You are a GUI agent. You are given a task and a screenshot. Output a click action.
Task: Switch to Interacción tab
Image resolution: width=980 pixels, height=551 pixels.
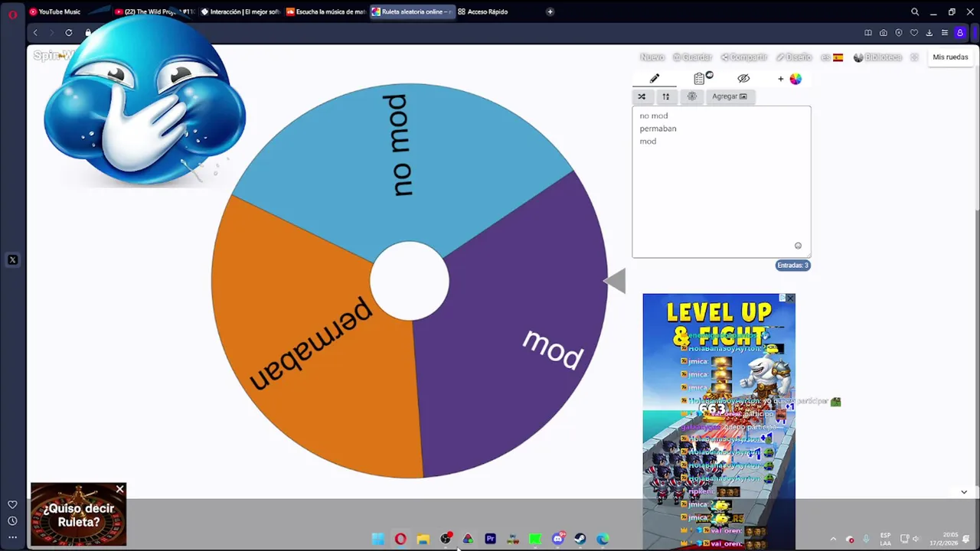pyautogui.click(x=240, y=11)
